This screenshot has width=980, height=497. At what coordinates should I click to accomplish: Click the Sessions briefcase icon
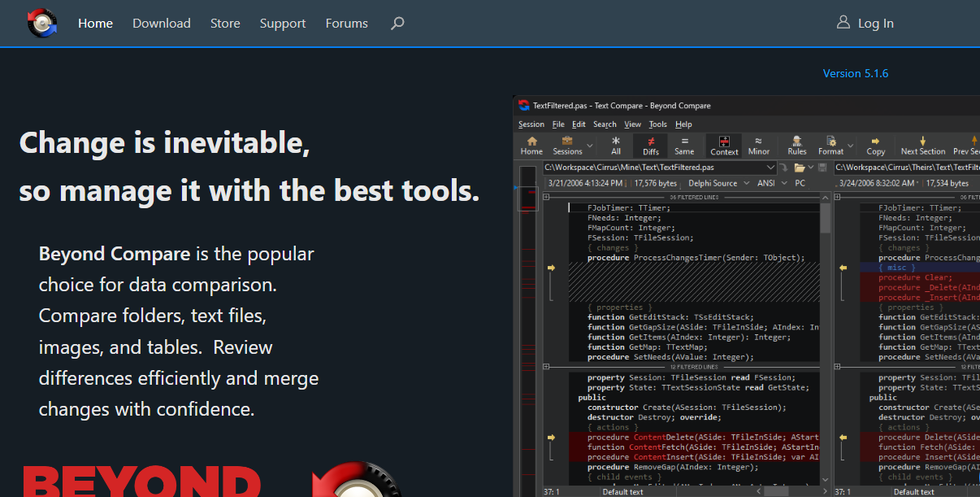tap(567, 146)
